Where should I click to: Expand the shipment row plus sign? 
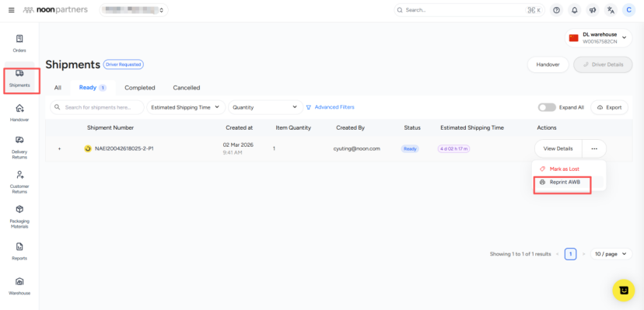(x=59, y=149)
